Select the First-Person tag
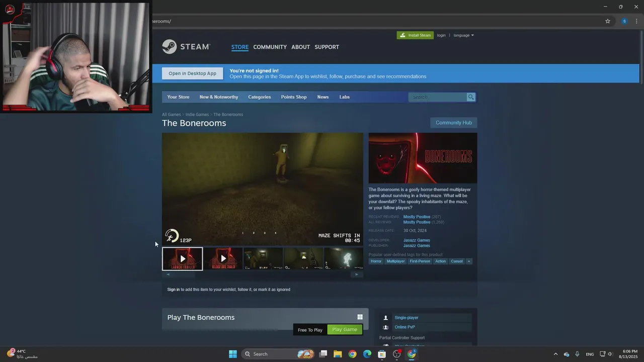 pyautogui.click(x=420, y=261)
